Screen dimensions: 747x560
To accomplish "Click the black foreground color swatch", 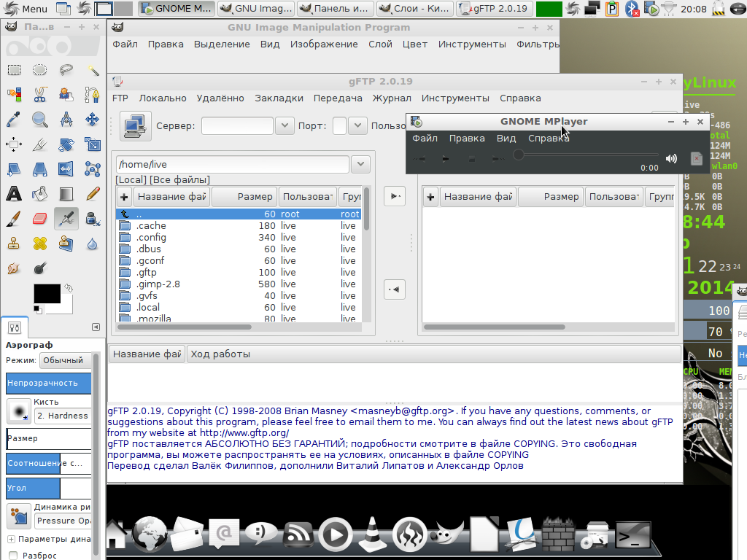I will tap(47, 293).
